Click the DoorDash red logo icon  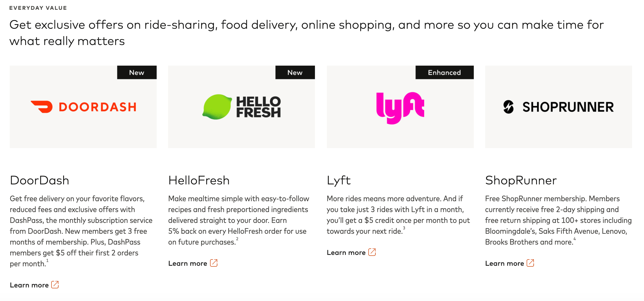(x=42, y=107)
